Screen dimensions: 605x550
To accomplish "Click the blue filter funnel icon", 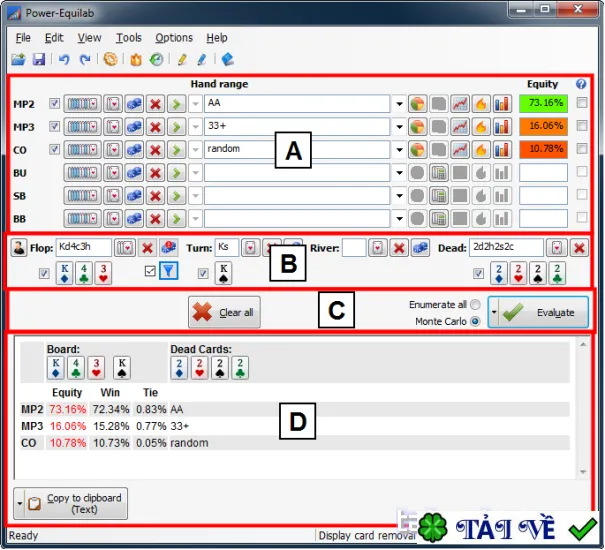I will pyautogui.click(x=169, y=271).
